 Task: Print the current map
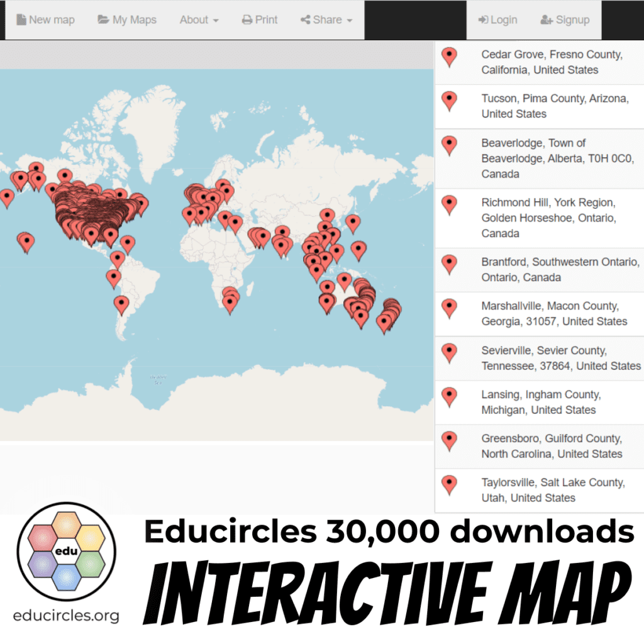click(x=260, y=20)
